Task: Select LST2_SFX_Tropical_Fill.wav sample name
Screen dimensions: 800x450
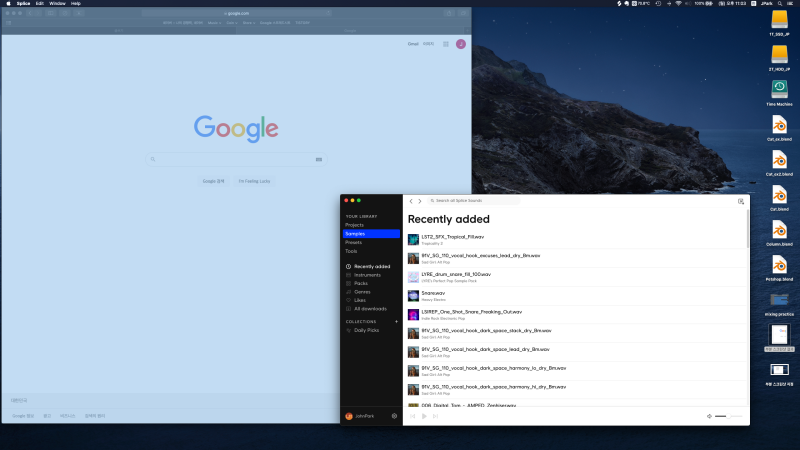Action: point(453,237)
